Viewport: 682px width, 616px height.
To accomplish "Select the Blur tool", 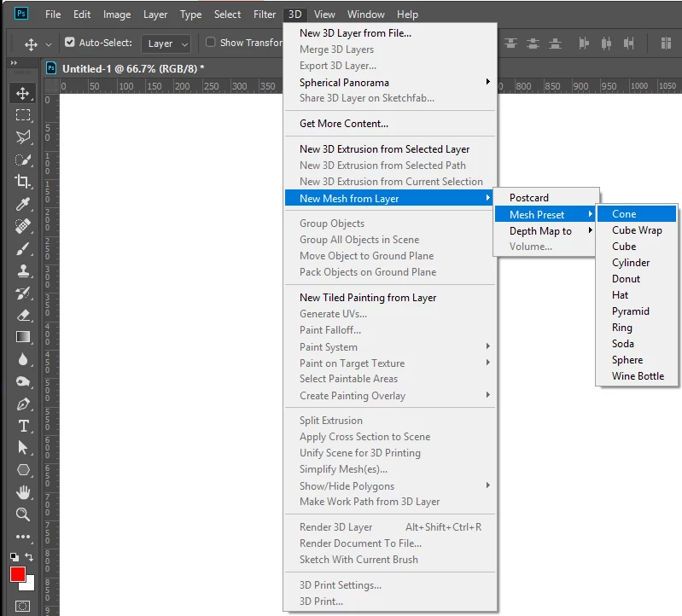I will 22,359.
